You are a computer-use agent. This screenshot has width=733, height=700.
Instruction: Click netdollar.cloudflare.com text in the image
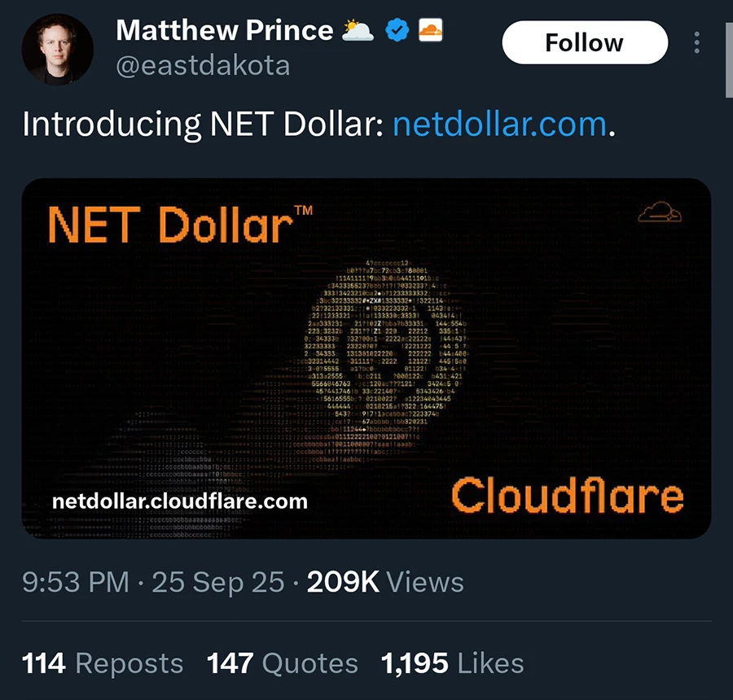179,501
